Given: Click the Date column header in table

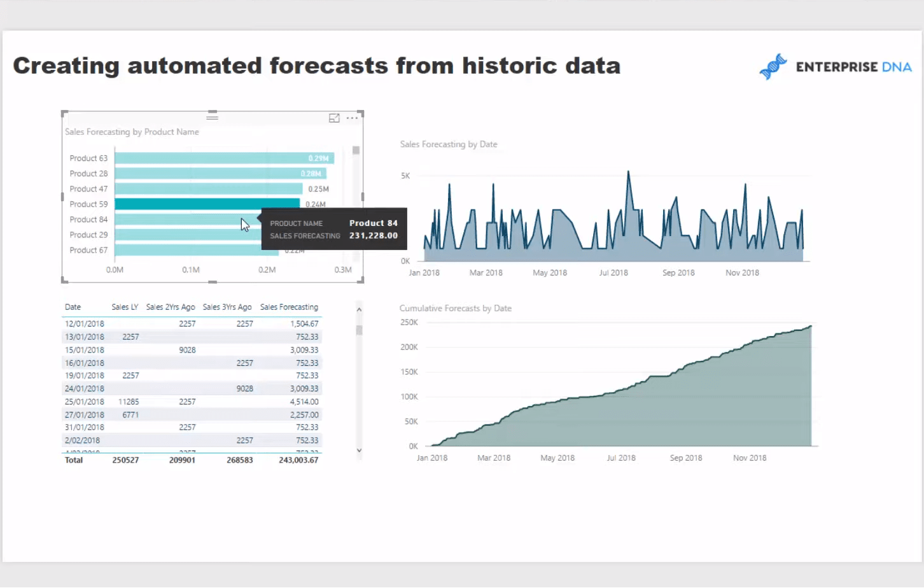Looking at the screenshot, I should [x=73, y=307].
